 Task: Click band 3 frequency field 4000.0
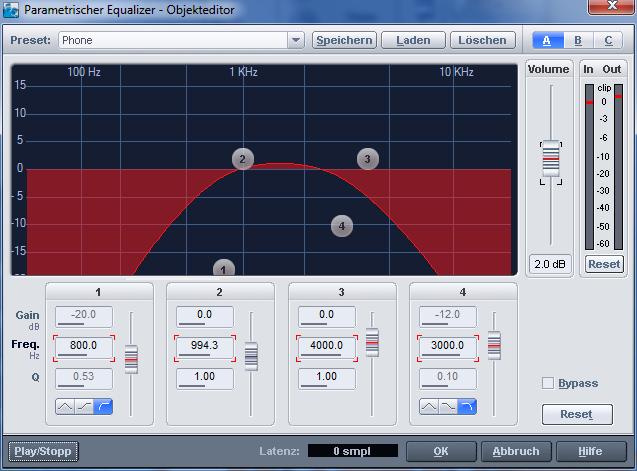pyautogui.click(x=327, y=348)
